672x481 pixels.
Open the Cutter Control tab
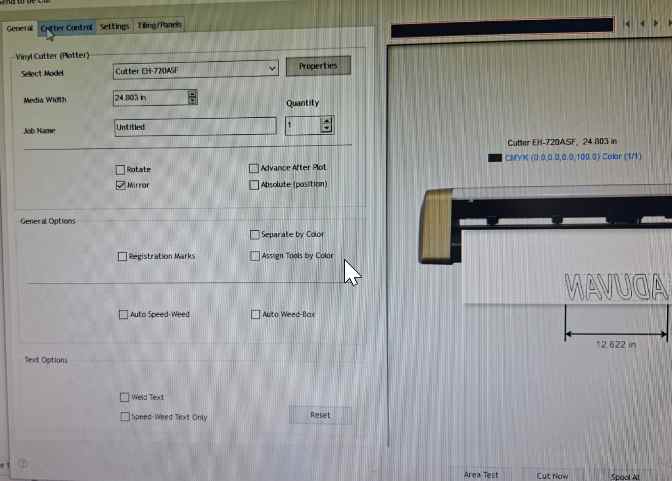(66, 27)
